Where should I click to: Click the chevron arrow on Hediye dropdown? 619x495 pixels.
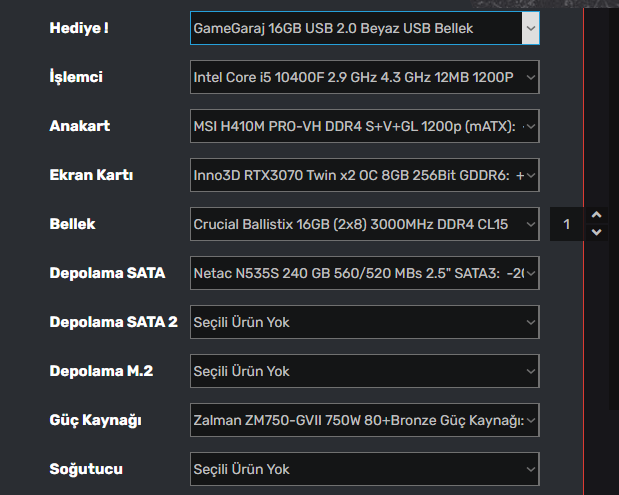tap(530, 28)
